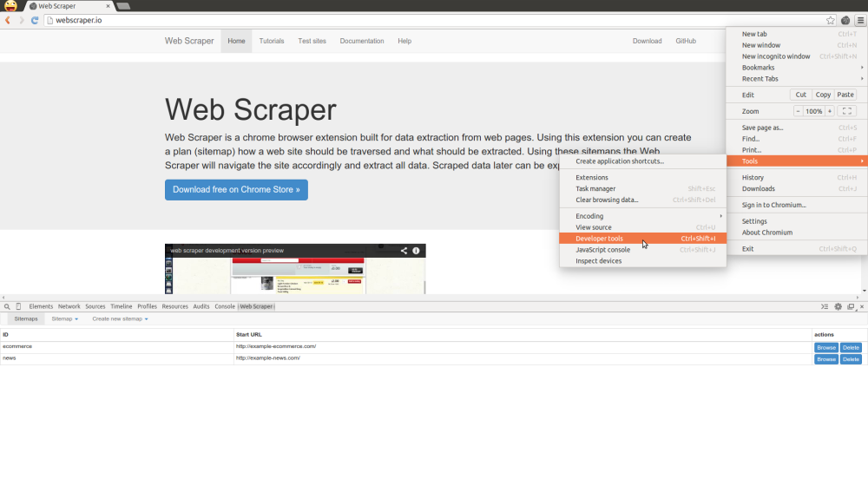Image resolution: width=868 pixels, height=492 pixels.
Task: Show the DevTools console drawer icon
Action: click(825, 306)
